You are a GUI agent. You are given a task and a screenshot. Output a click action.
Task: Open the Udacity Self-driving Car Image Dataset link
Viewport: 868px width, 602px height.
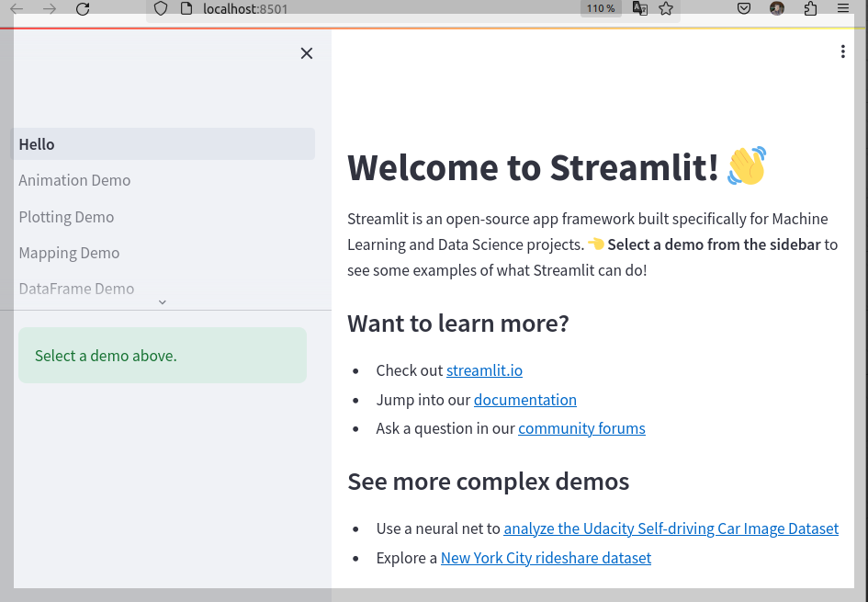click(671, 528)
